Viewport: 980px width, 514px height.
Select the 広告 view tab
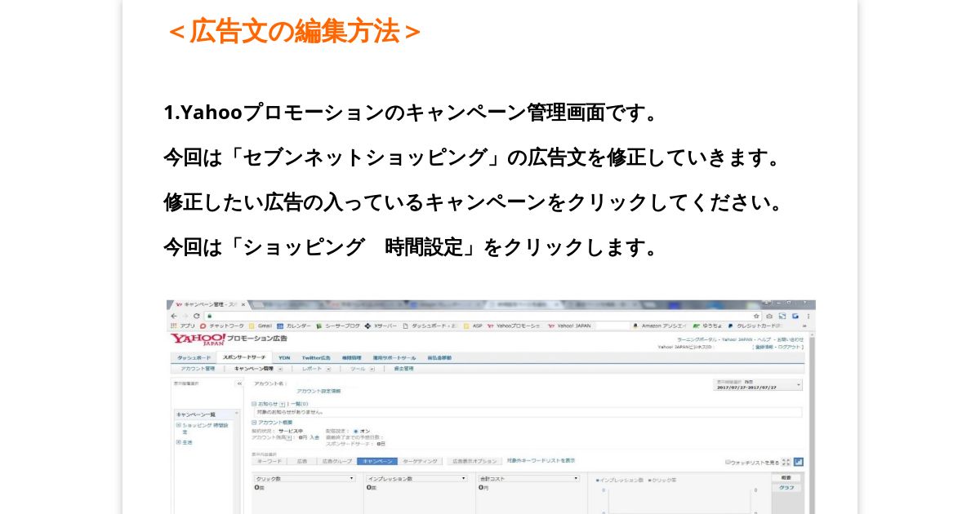coord(302,462)
